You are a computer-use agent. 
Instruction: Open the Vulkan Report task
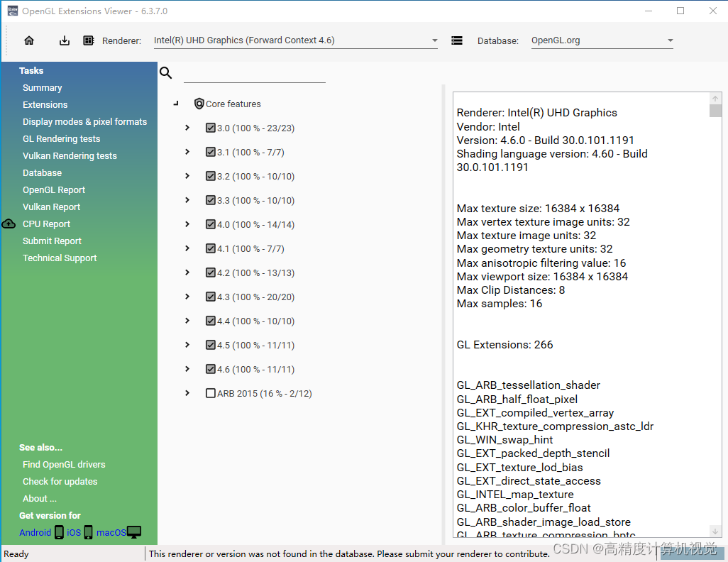coord(51,207)
